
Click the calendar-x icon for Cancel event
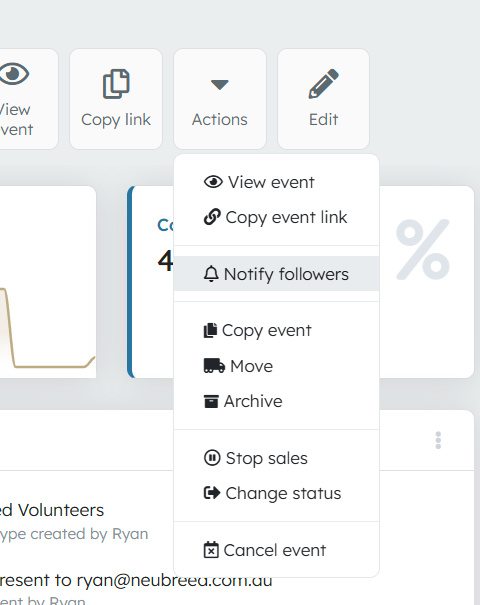pyautogui.click(x=211, y=550)
